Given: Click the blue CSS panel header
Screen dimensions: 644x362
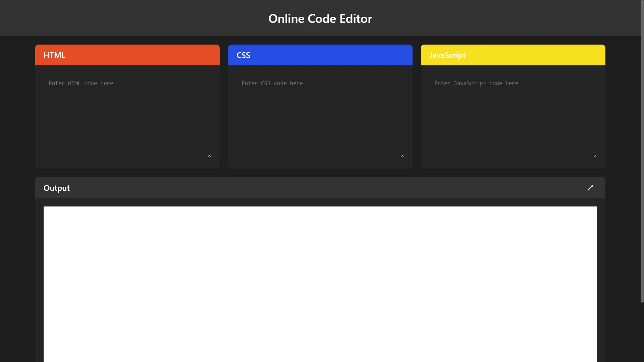Looking at the screenshot, I should pyautogui.click(x=320, y=55).
